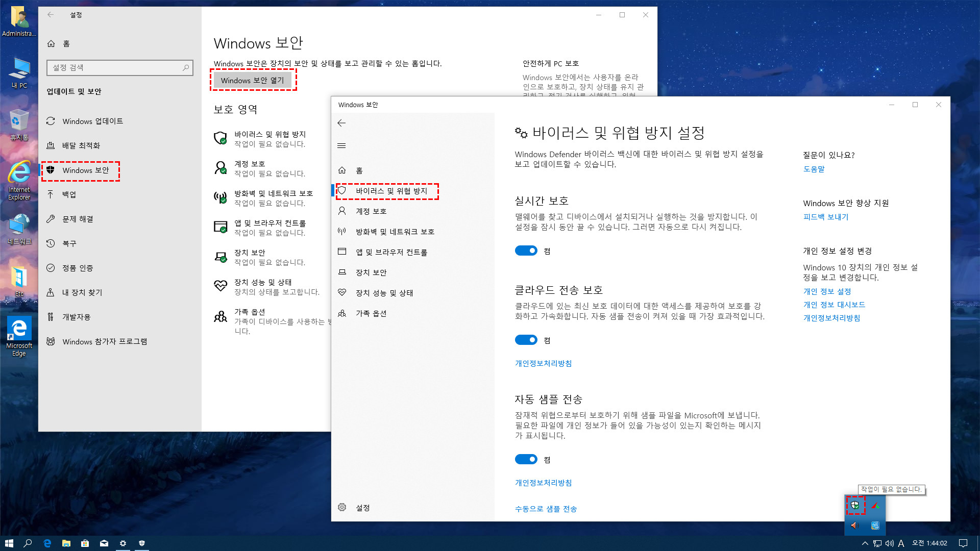
Task: Click 장치 보안 protection area in Settings
Action: point(260,257)
